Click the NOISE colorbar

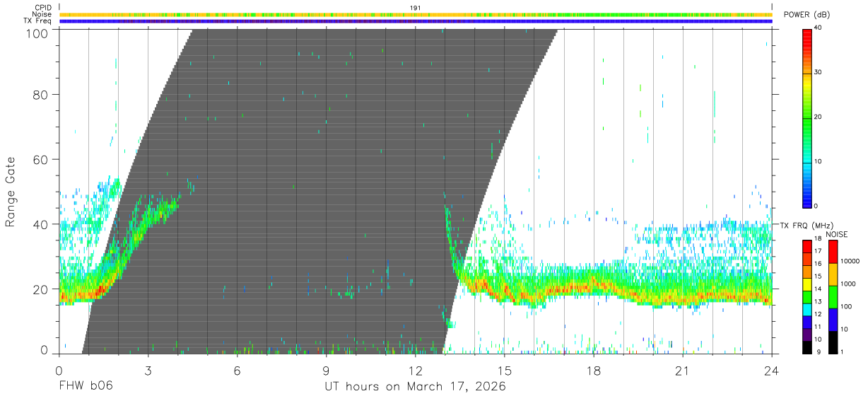pos(833,296)
